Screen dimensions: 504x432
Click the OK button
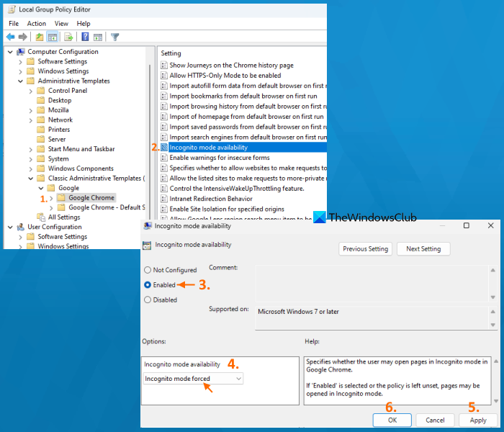[392, 420]
